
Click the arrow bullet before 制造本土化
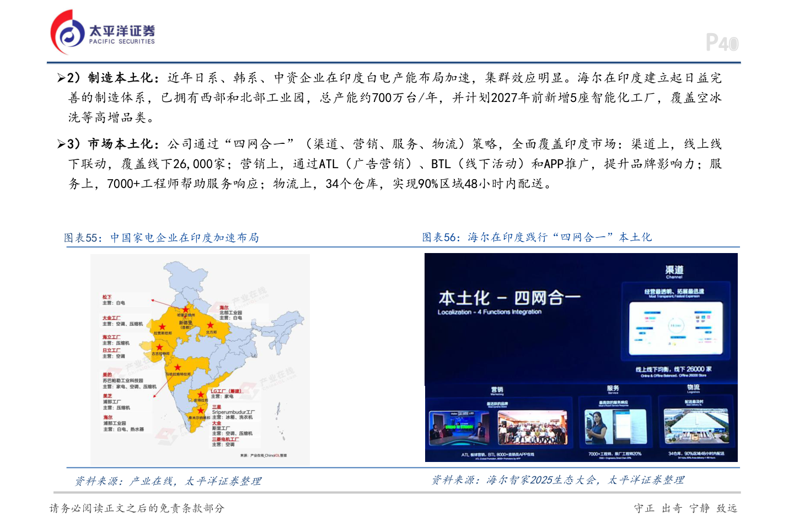tap(61, 78)
